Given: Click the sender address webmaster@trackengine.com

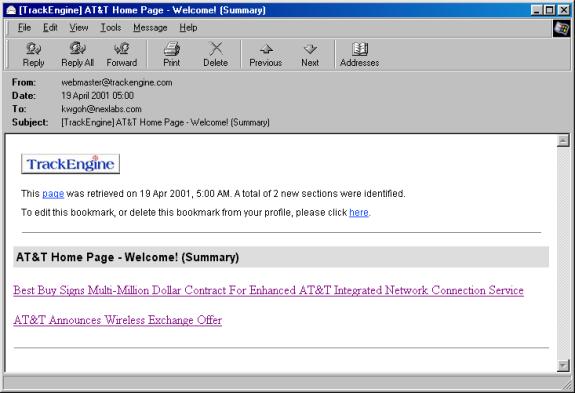Looking at the screenshot, I should [117, 82].
